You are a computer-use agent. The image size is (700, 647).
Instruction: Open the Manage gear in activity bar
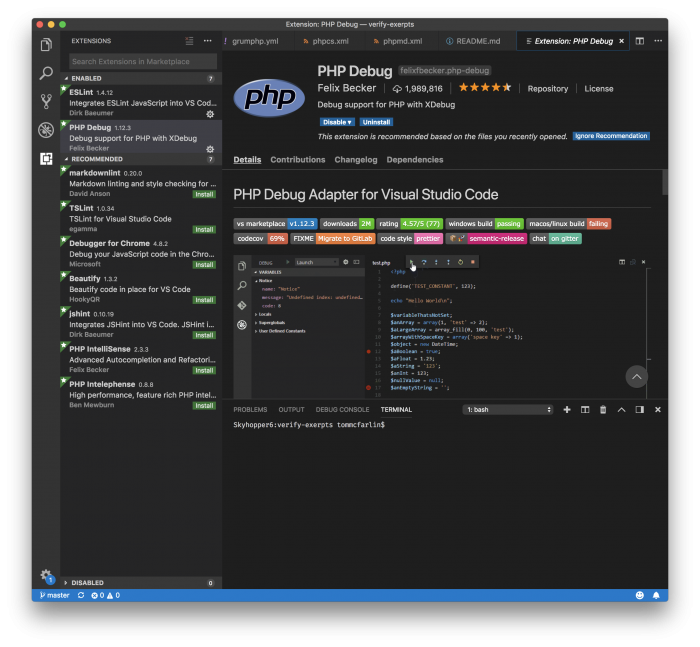coord(46,575)
